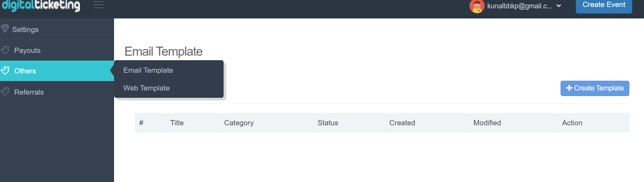Image resolution: width=644 pixels, height=182 pixels.
Task: Click the user avatar picture
Action: [x=477, y=6]
